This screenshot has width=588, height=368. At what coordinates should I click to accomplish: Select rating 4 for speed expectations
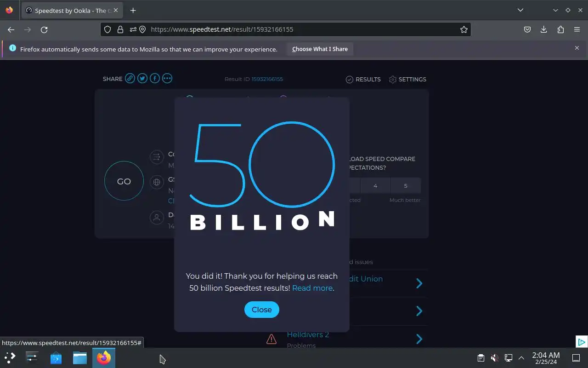point(375,186)
